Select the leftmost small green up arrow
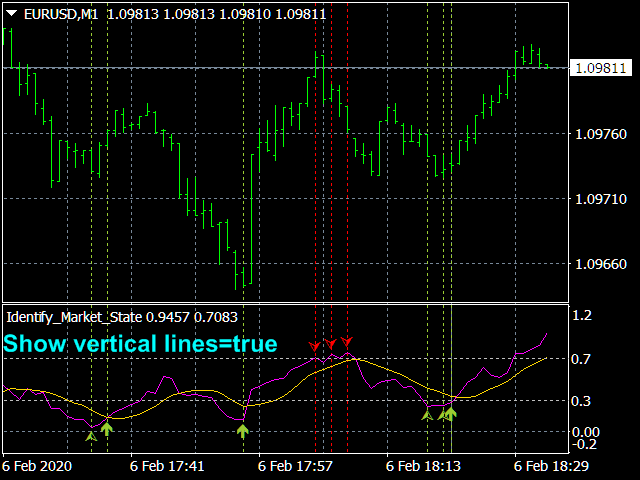 tap(91, 436)
